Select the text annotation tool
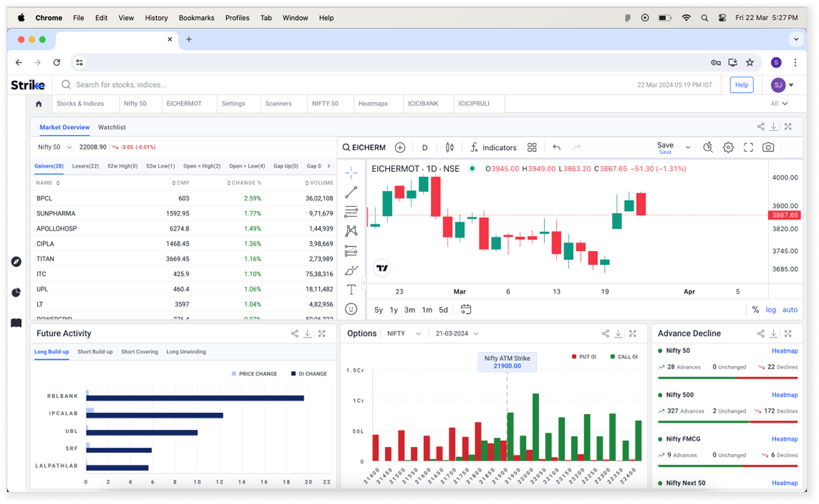This screenshot has height=504, width=819. coord(351,290)
